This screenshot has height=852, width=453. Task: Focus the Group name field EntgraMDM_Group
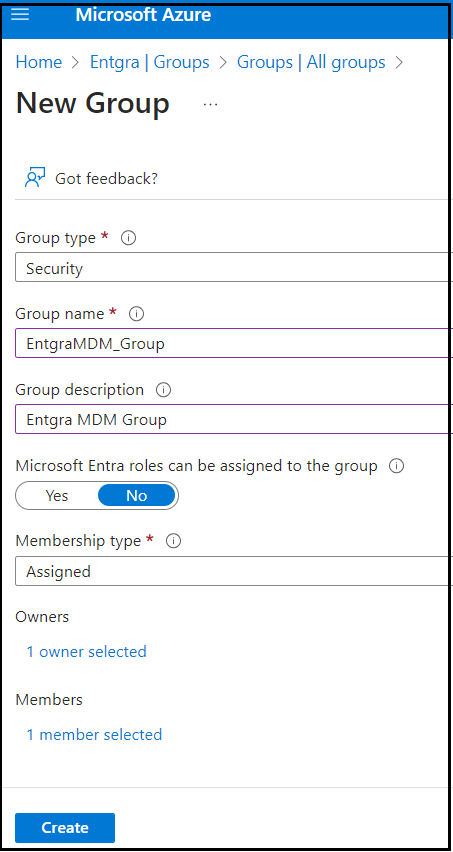pos(234,343)
